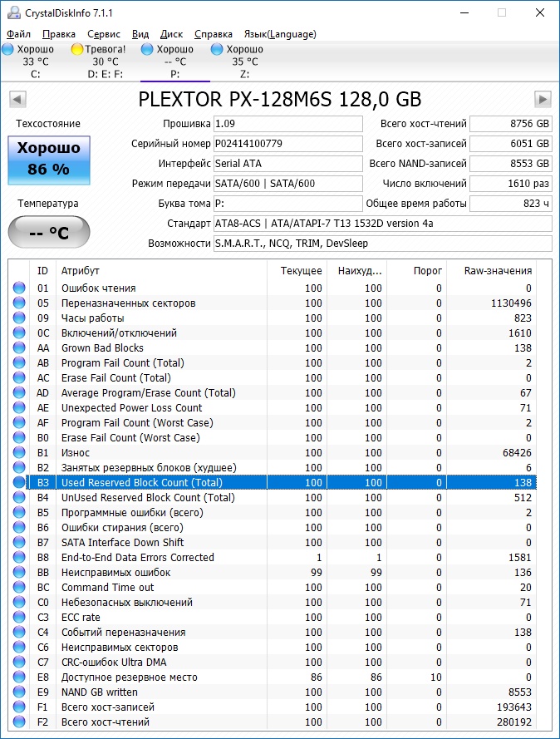
Task: Click the total host writes value 6051 GB
Action: coord(511,144)
